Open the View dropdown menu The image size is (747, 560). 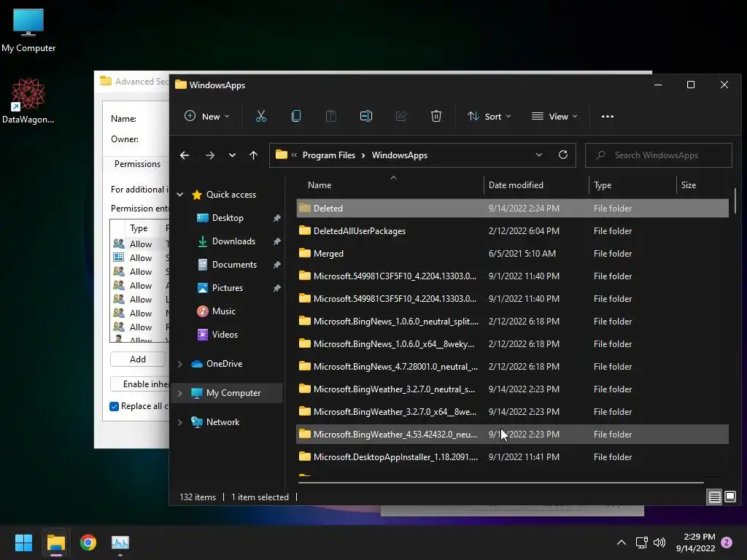point(554,116)
